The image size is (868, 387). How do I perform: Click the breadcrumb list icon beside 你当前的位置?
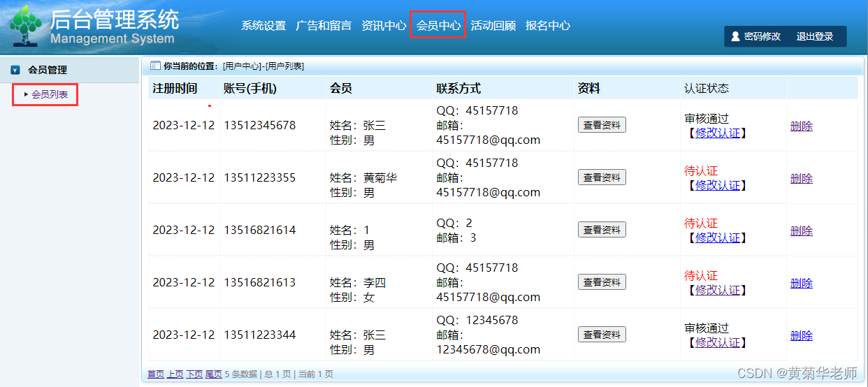(155, 66)
